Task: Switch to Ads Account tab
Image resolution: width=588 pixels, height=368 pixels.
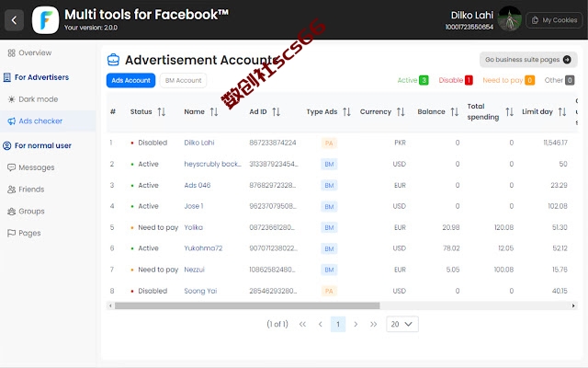Action: (x=130, y=80)
